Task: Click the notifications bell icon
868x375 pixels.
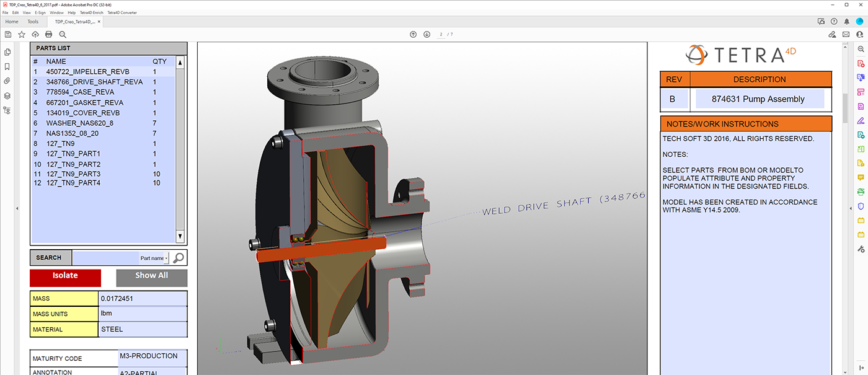Action: tap(847, 21)
